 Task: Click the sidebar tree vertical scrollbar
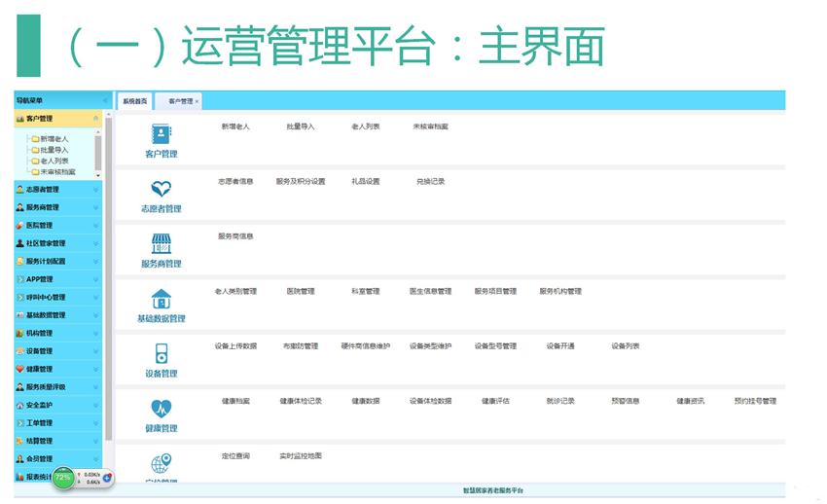pos(97,151)
